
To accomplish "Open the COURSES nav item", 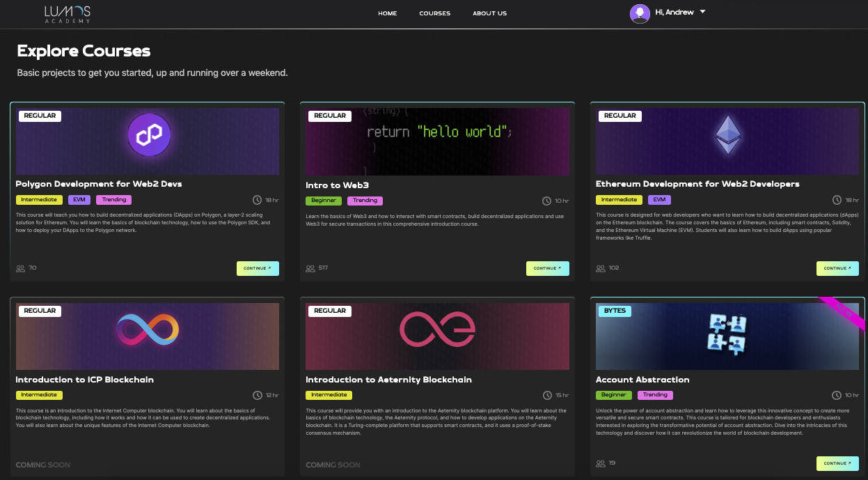I will pos(435,13).
